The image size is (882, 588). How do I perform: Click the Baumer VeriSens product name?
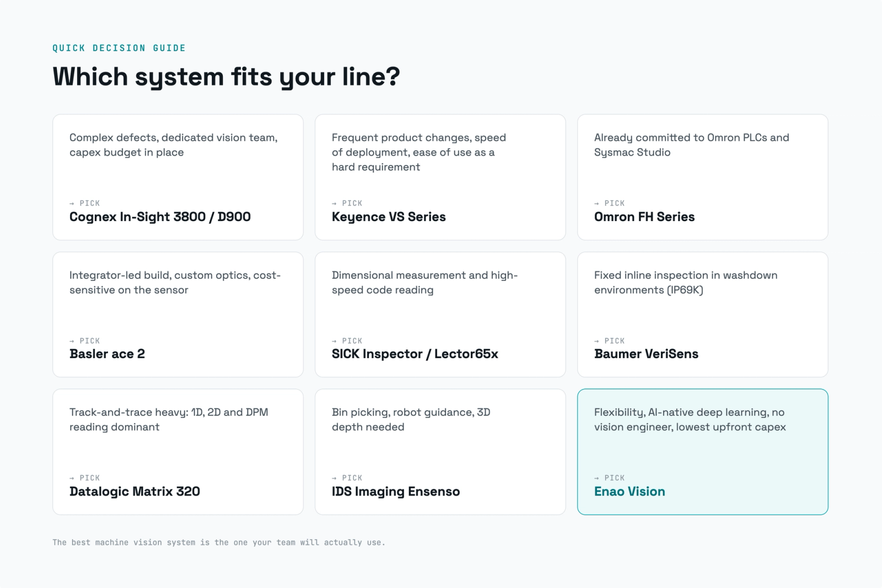tap(646, 354)
